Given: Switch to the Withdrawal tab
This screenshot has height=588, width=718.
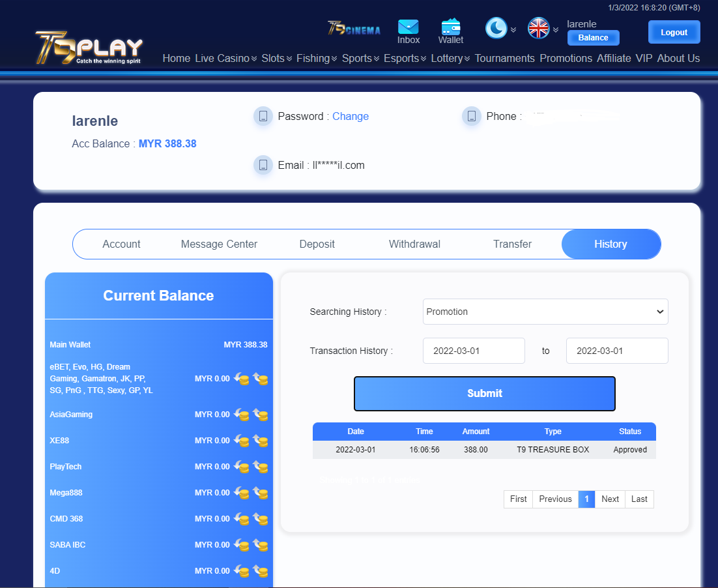Looking at the screenshot, I should click(414, 244).
